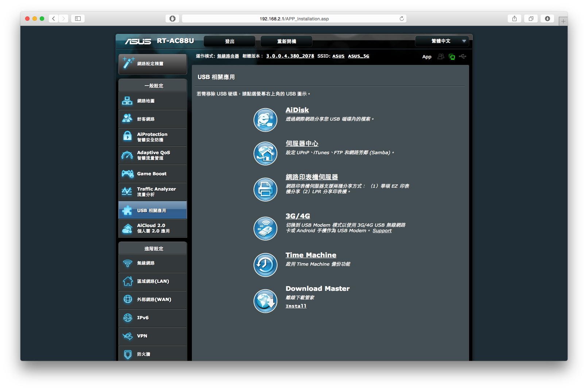The image size is (588, 390).
Task: Click the 登出 logout button
Action: (229, 41)
